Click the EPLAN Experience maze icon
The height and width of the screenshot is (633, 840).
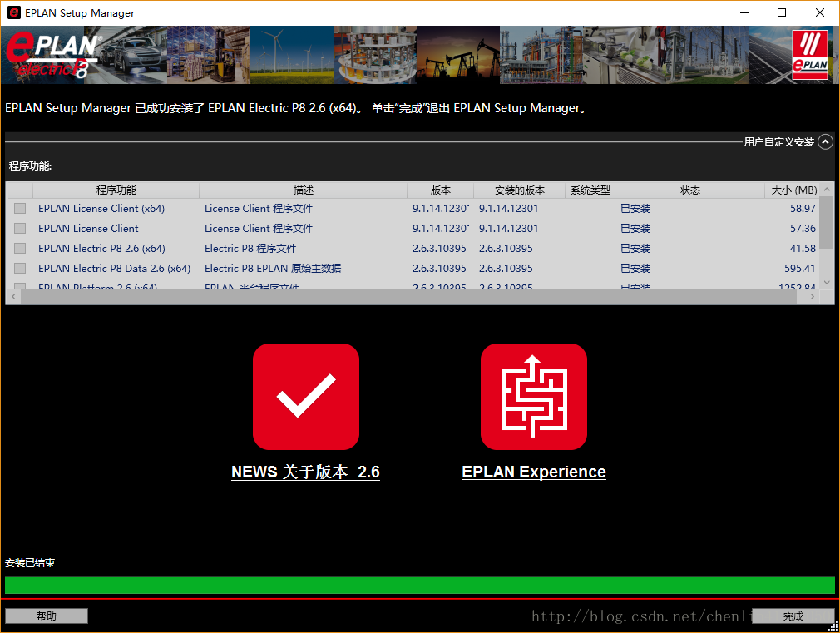(x=533, y=397)
